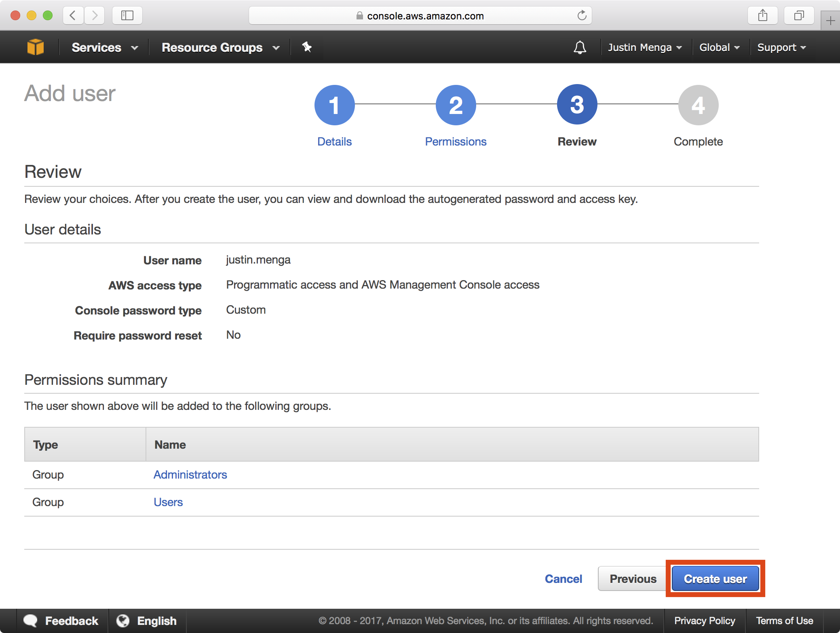840x633 pixels.
Task: Open the Global region dropdown
Action: coord(720,47)
